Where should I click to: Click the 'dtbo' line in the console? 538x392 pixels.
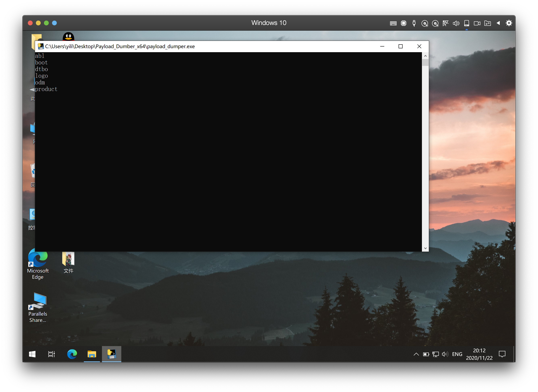[42, 69]
